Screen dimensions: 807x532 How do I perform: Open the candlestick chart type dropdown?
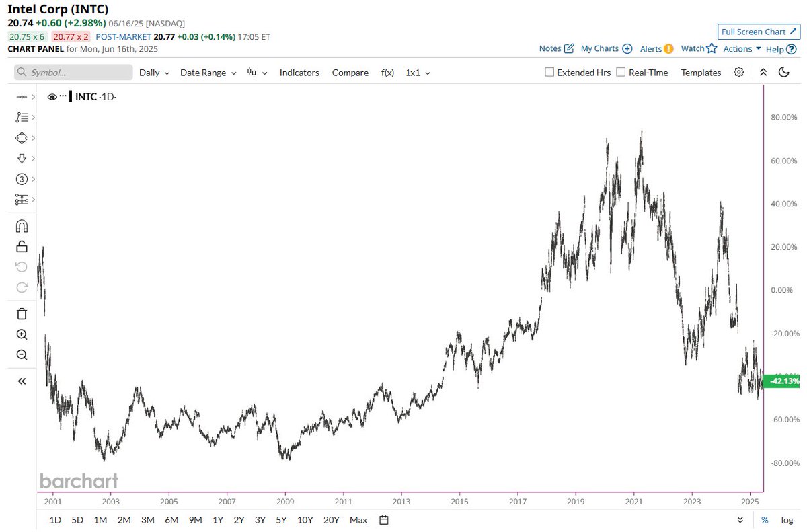point(257,73)
